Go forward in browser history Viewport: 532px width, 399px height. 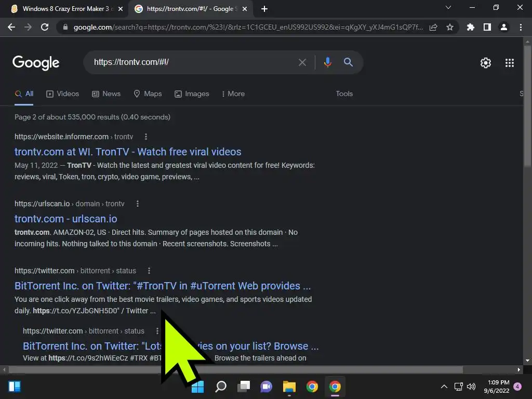click(28, 27)
